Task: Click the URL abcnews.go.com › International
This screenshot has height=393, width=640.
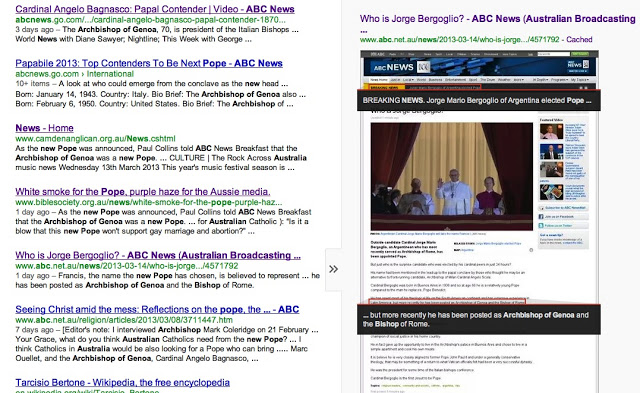Action: pyautogui.click(x=75, y=74)
